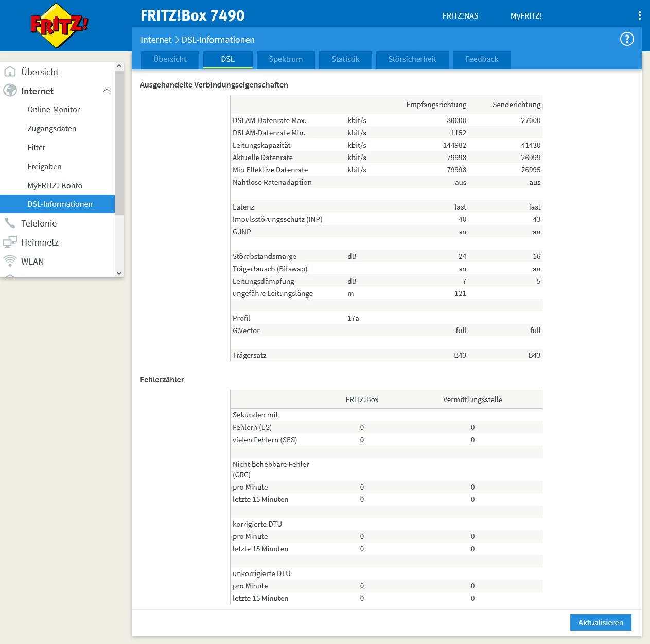Switch to the Übersicht tab
Viewport: 650px width, 644px height.
point(170,59)
